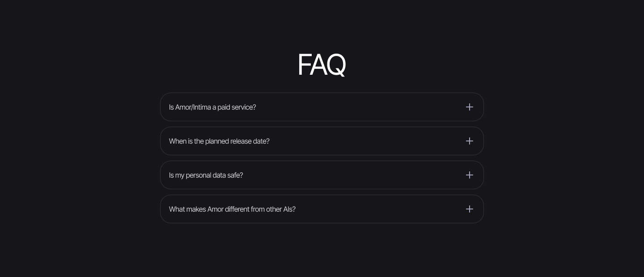Toggle the FAQ row about release date

(322, 141)
